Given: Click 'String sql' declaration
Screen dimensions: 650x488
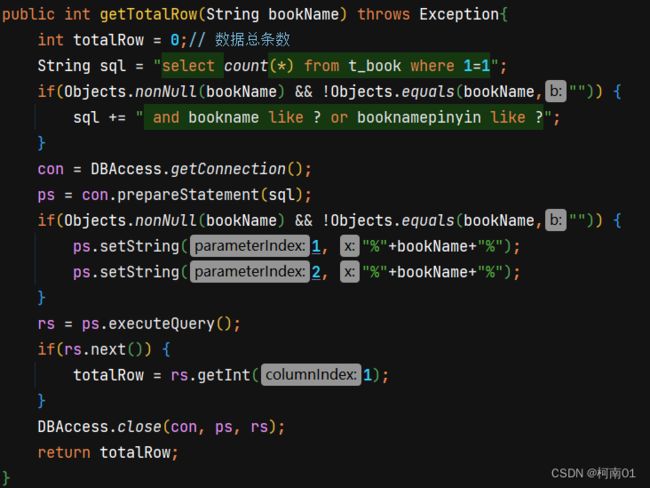Looking at the screenshot, I should [82, 66].
